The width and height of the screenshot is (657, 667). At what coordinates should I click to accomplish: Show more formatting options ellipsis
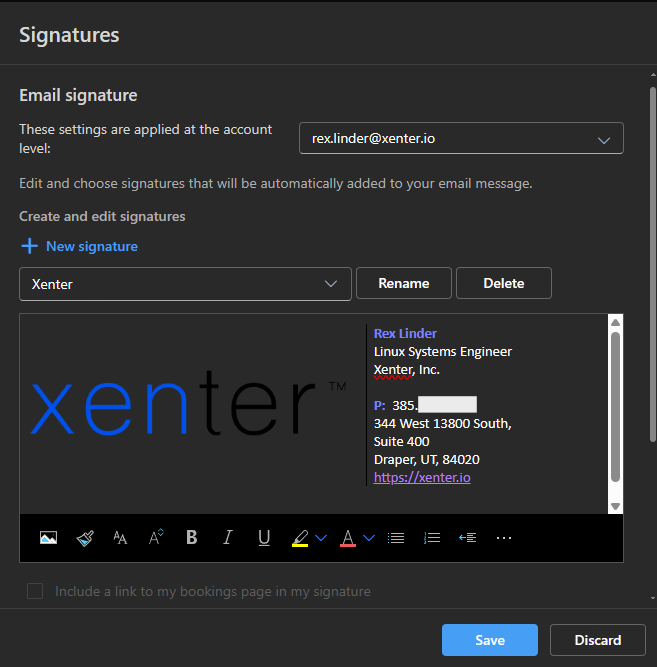click(x=504, y=538)
